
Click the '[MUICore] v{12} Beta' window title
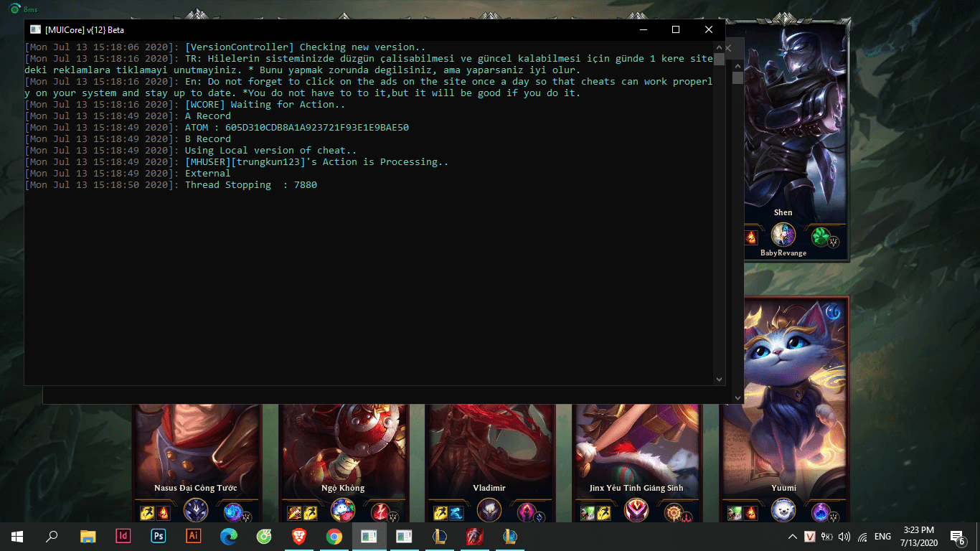click(x=84, y=30)
